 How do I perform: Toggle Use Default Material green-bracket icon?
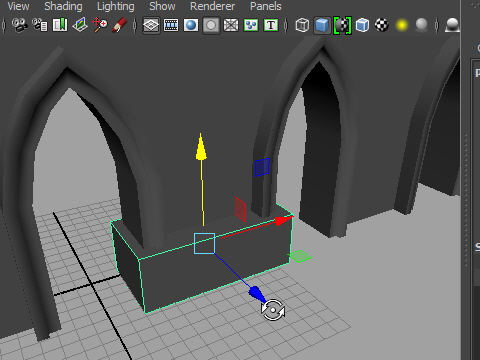point(342,25)
